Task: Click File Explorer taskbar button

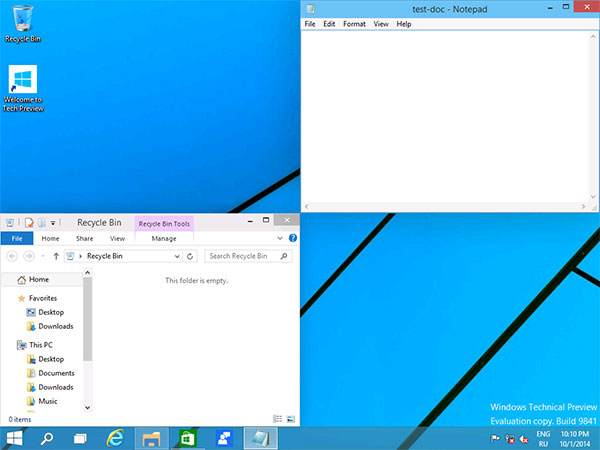Action: tap(152, 439)
